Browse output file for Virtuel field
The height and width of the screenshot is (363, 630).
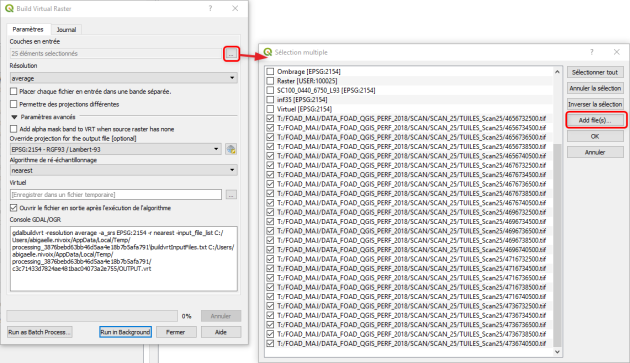[x=231, y=195]
